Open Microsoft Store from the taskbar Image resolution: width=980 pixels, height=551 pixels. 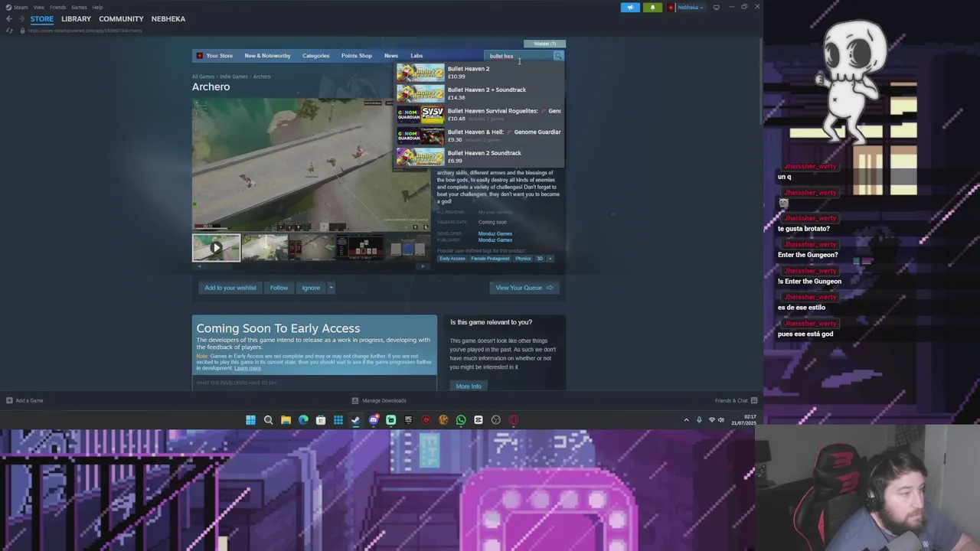(321, 419)
